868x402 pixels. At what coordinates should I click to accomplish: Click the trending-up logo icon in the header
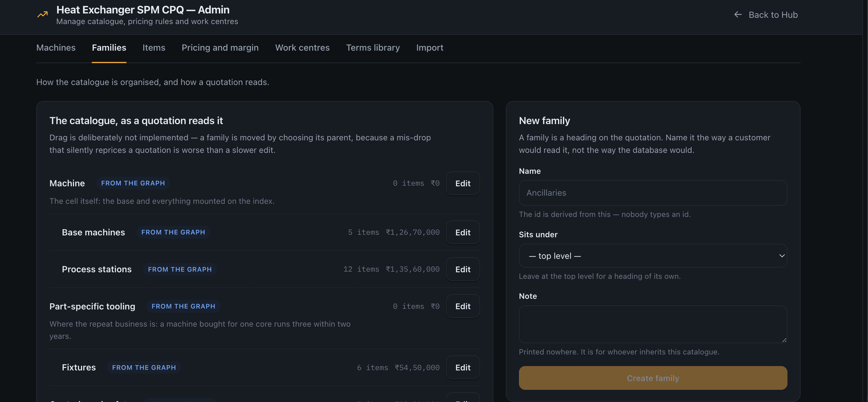coord(42,14)
